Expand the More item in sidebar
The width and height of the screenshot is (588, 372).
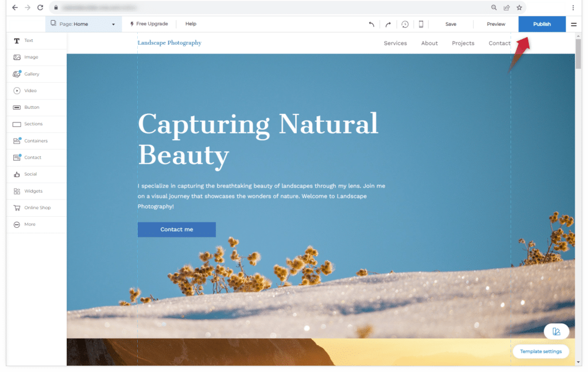(17, 224)
